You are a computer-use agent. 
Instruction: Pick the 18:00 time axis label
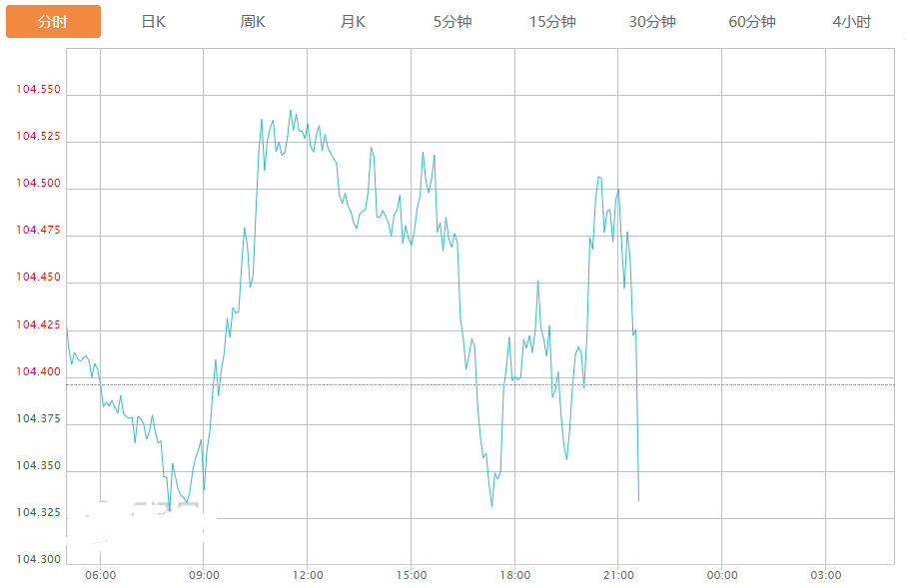pos(514,575)
